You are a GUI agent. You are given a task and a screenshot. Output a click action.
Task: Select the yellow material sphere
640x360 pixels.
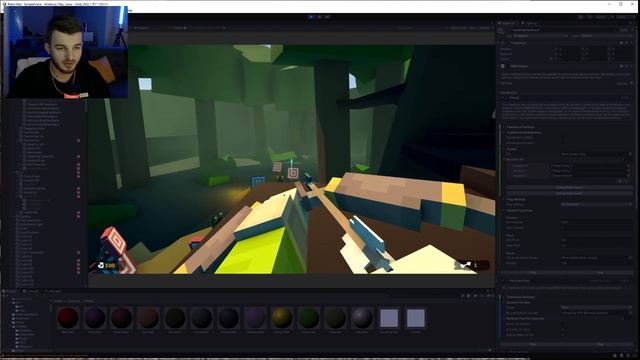282,318
